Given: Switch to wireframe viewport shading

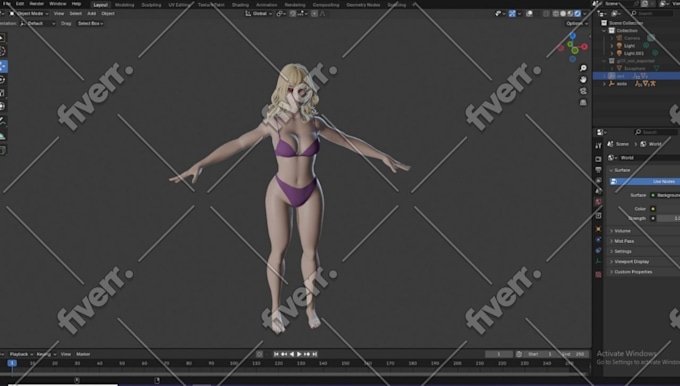Looking at the screenshot, I should 556,13.
